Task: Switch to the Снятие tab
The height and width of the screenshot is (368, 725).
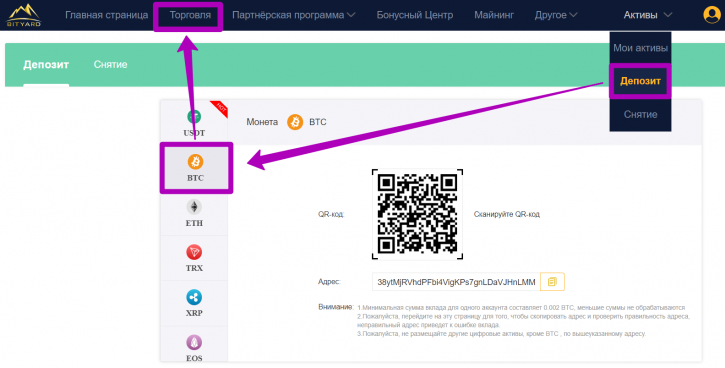Action: pyautogui.click(x=111, y=65)
